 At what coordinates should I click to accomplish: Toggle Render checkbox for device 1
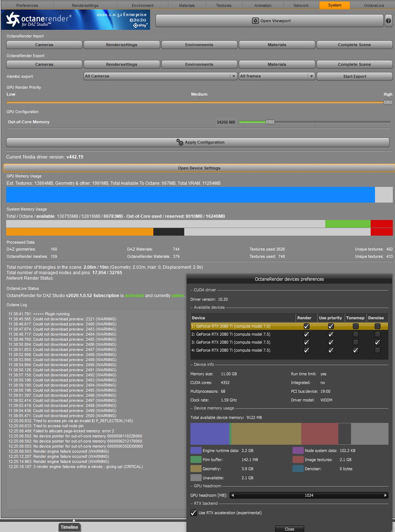307,326
